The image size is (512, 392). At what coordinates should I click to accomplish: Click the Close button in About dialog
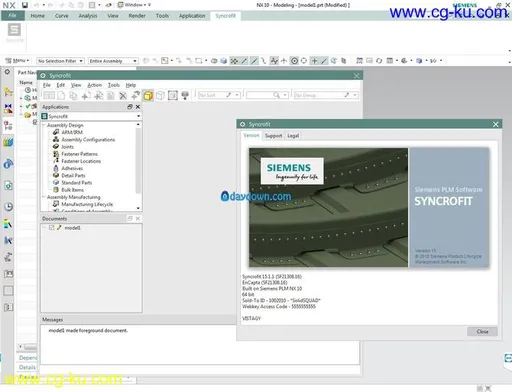482,332
